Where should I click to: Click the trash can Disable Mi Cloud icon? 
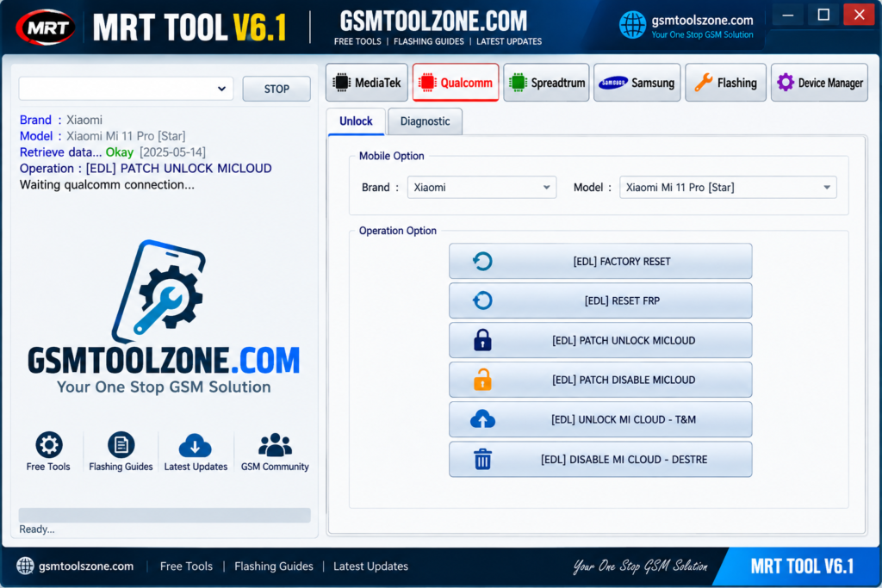pyautogui.click(x=482, y=459)
